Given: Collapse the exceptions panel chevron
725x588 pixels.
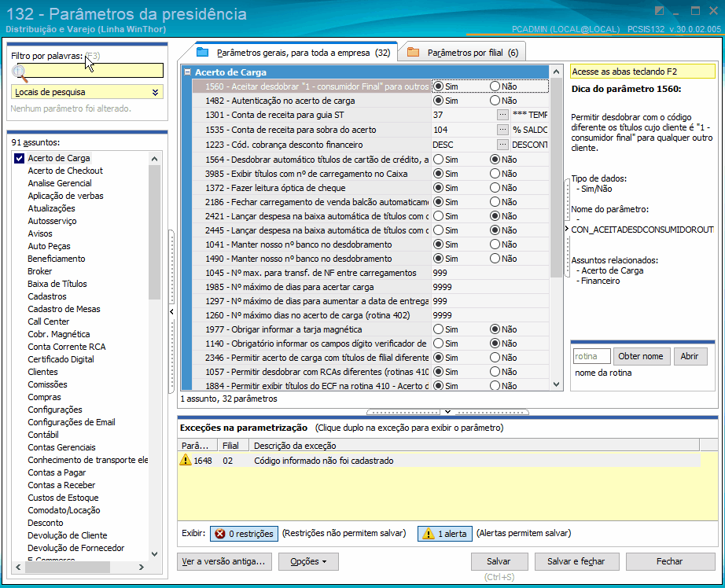Looking at the screenshot, I should pyautogui.click(x=447, y=411).
